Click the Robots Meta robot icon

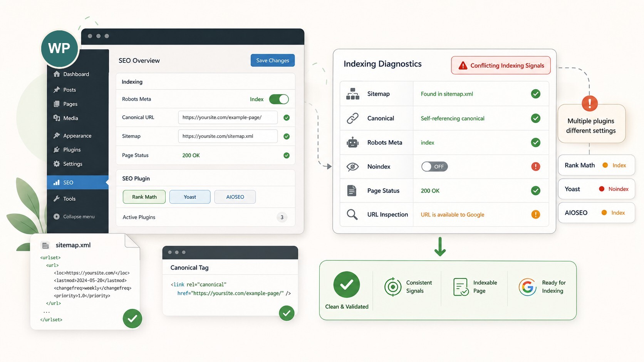(352, 142)
